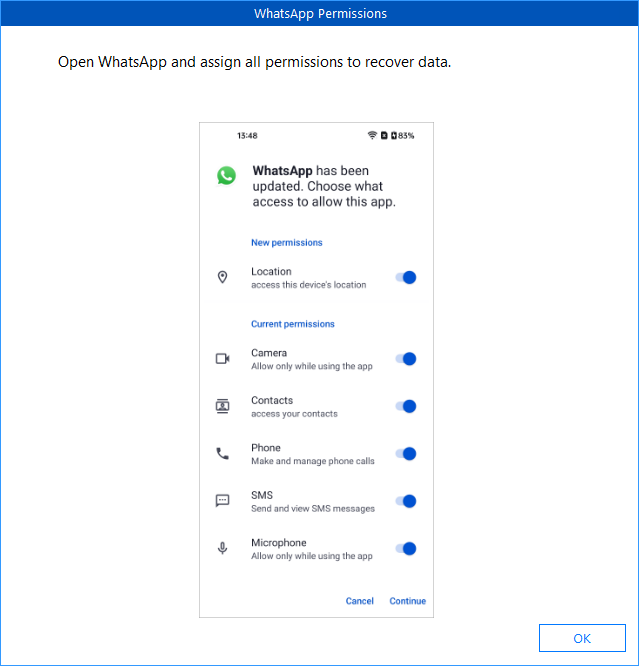The image size is (639, 666).
Task: Disable the Camera permission switch
Action: tap(405, 359)
